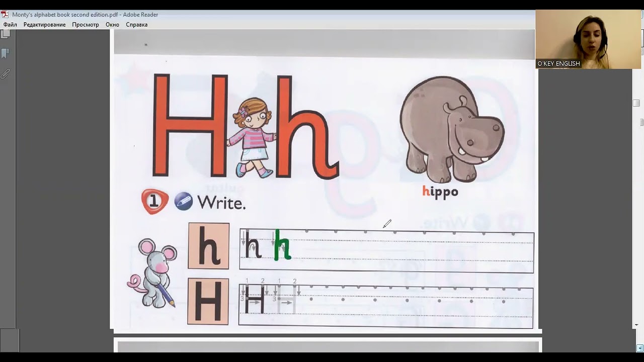The width and height of the screenshot is (644, 362).
Task: Click the word hippo under the picture
Action: coord(440,192)
